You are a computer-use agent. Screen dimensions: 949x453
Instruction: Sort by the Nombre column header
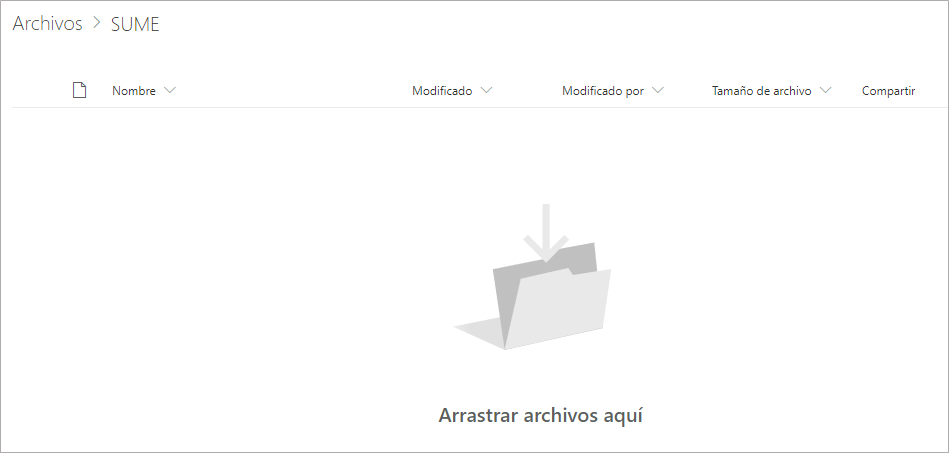coord(134,91)
